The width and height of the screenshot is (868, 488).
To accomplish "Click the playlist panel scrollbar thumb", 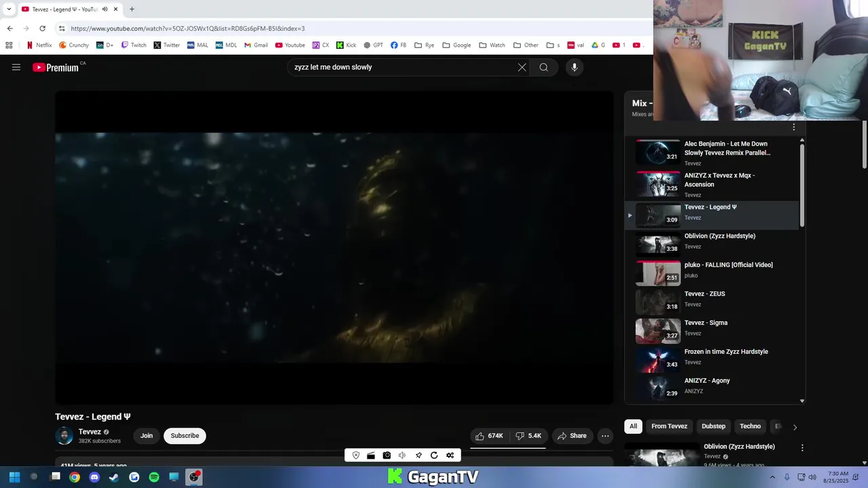I will click(x=802, y=184).
